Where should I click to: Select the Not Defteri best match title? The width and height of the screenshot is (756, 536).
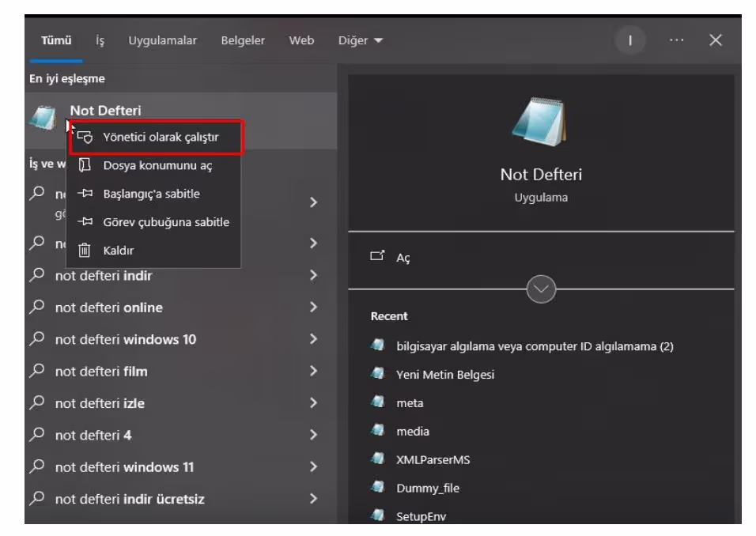(106, 111)
